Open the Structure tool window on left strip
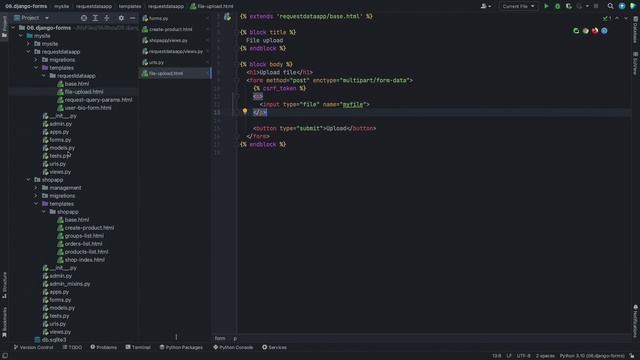 click(4, 284)
